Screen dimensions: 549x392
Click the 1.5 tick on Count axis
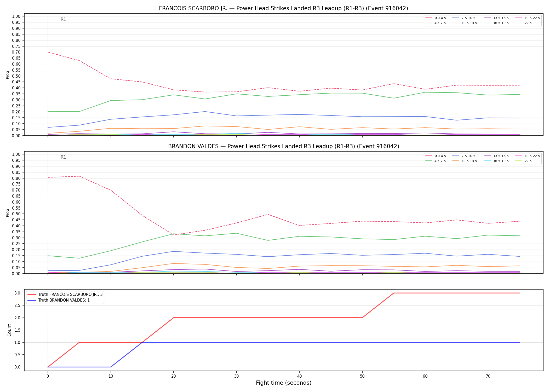(18, 330)
